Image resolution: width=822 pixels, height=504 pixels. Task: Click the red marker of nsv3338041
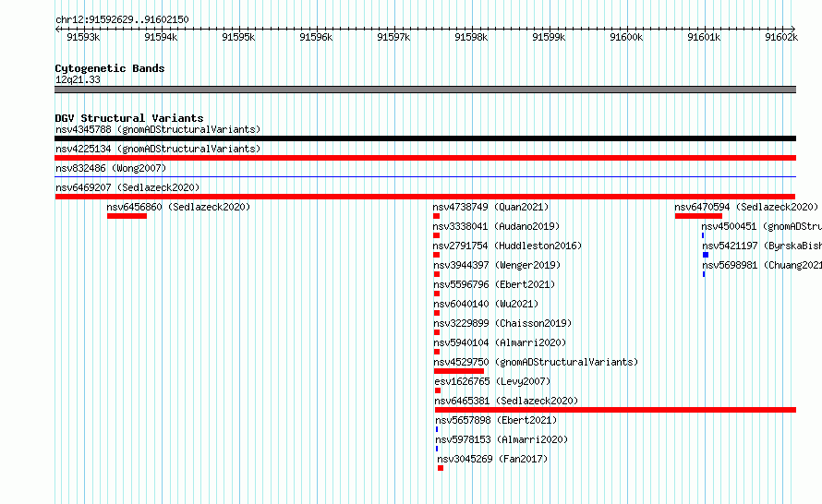436,235
